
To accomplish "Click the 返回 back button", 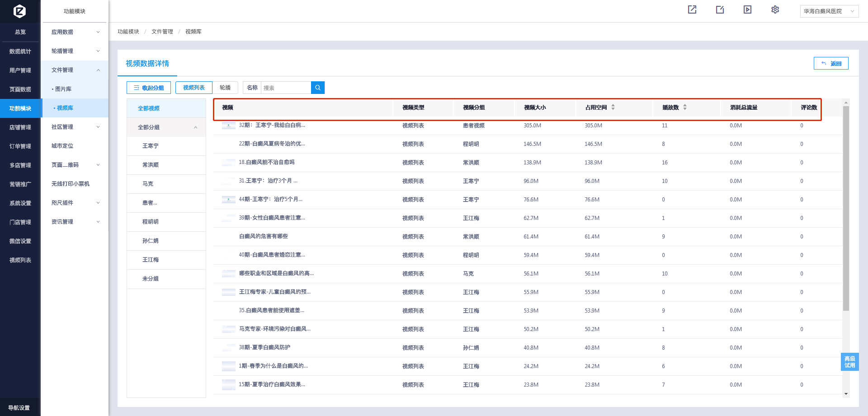I will 831,64.
